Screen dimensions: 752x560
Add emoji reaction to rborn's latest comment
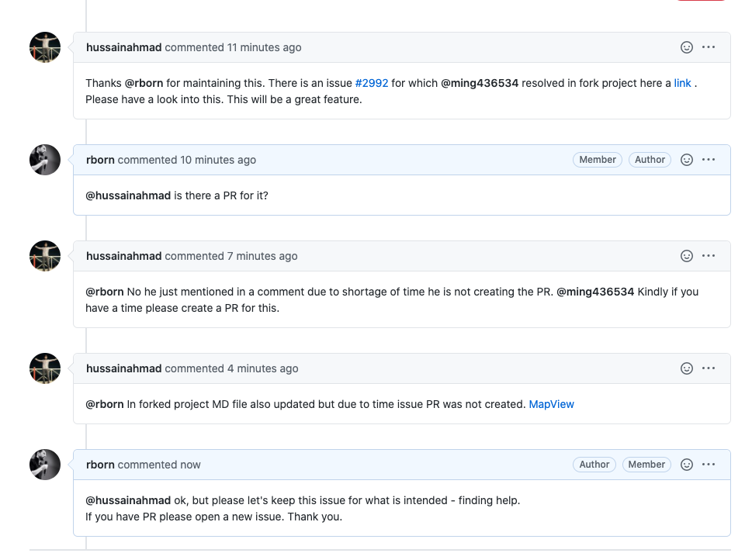point(686,465)
